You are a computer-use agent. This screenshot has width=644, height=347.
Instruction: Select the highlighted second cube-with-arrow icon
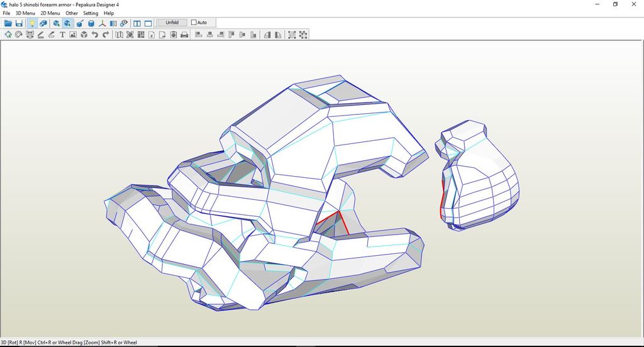tap(67, 23)
